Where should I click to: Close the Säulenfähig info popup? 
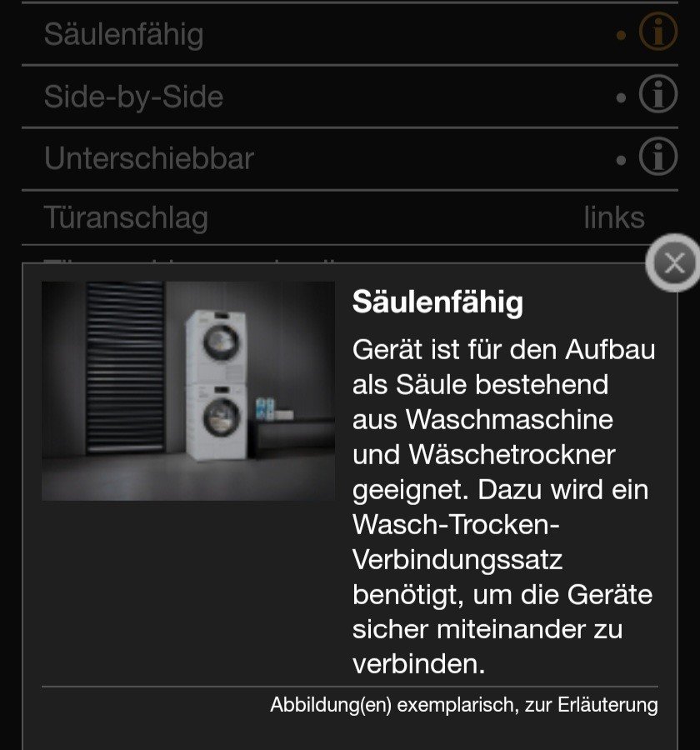[674, 263]
